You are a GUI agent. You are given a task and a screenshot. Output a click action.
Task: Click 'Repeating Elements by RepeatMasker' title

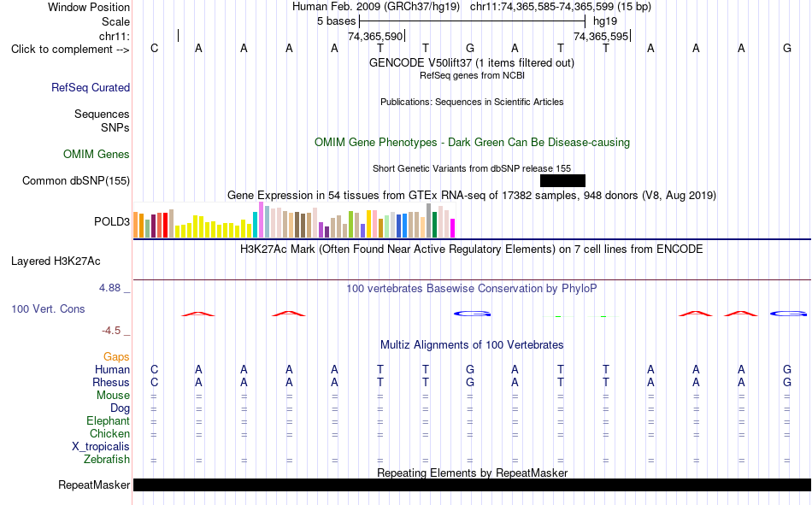coord(473,473)
